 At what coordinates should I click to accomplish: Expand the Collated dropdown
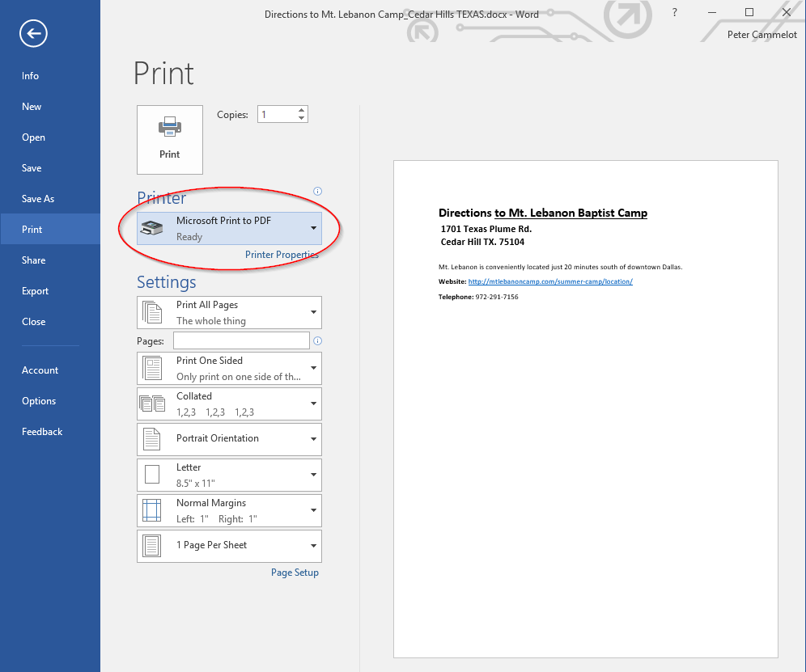click(x=313, y=404)
